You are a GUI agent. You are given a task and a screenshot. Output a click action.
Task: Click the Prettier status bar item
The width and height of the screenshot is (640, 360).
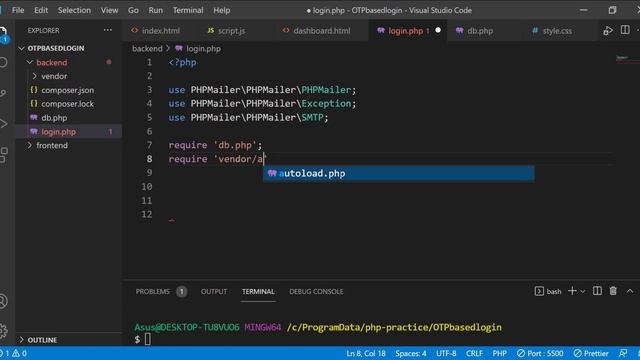[591, 353]
